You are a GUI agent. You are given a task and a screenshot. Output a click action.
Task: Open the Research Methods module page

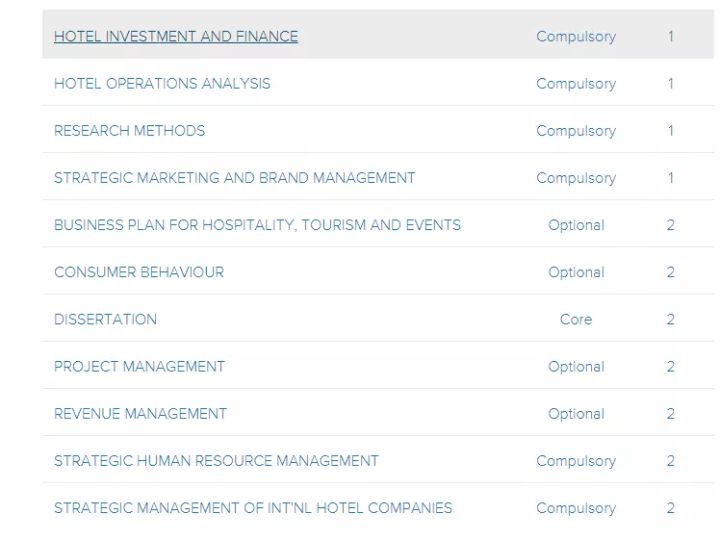129,131
